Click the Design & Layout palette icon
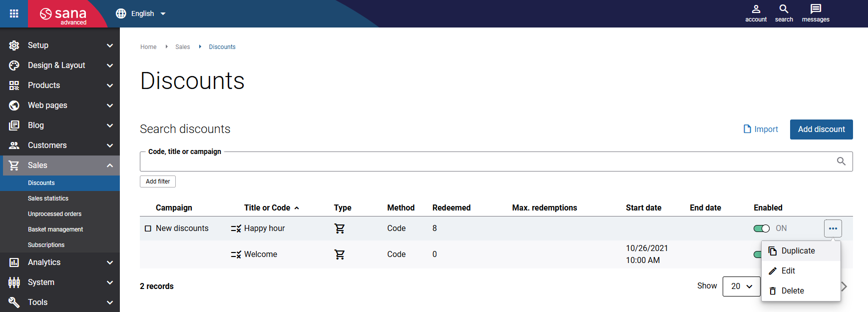 click(14, 65)
